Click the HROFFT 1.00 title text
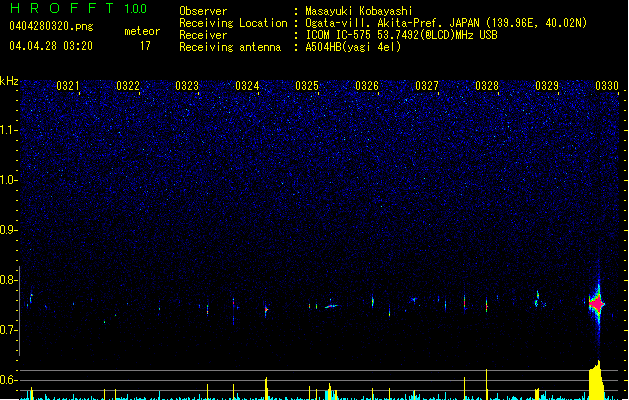629x400 pixels. click(x=78, y=8)
